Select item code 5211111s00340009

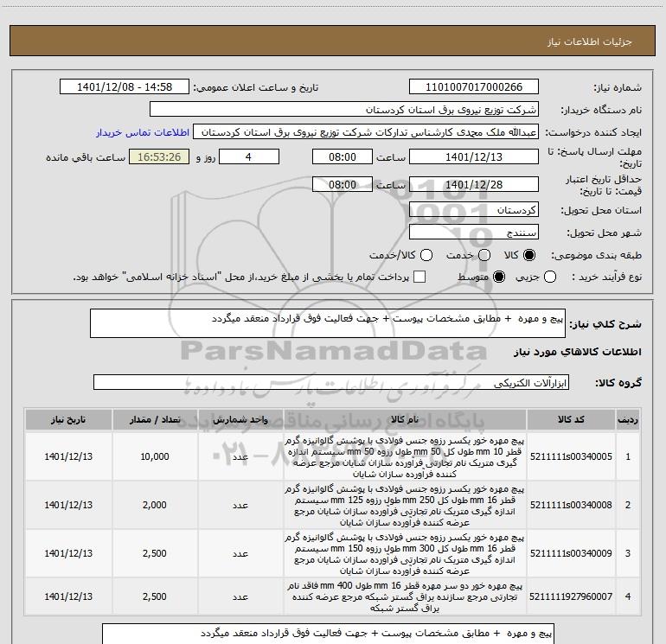pyautogui.click(x=571, y=553)
